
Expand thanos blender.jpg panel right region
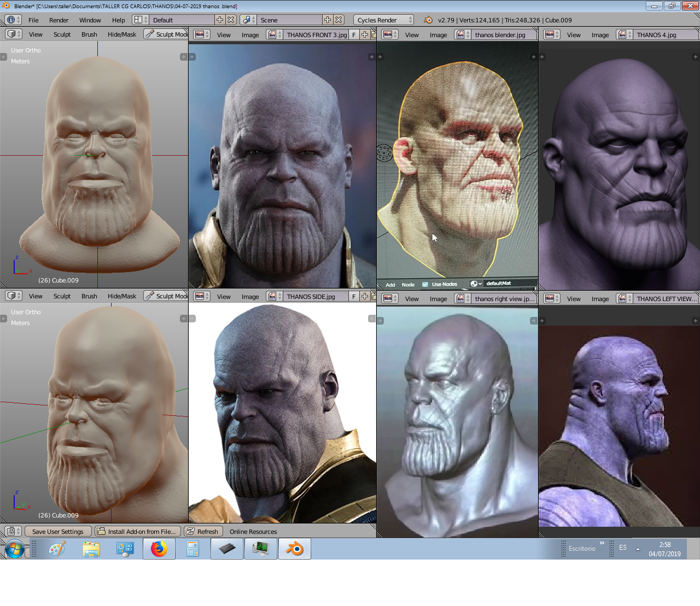[x=534, y=57]
